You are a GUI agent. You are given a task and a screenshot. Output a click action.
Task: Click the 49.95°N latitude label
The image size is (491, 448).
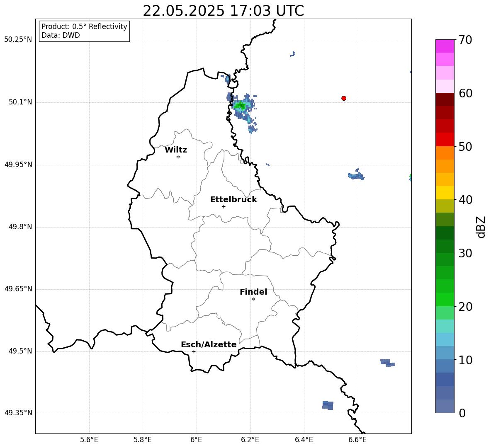18,164
